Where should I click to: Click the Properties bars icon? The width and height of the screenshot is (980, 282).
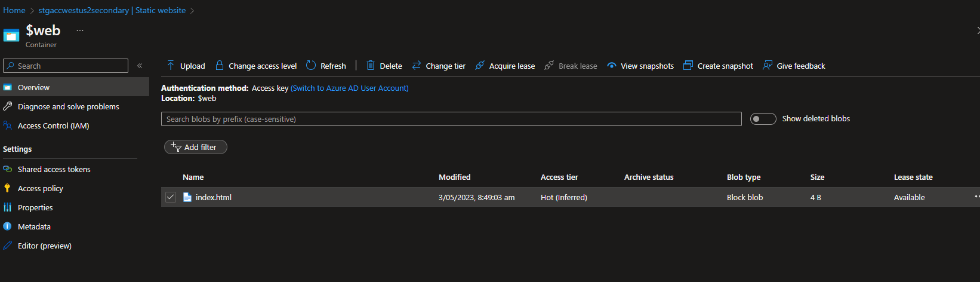pyautogui.click(x=7, y=207)
